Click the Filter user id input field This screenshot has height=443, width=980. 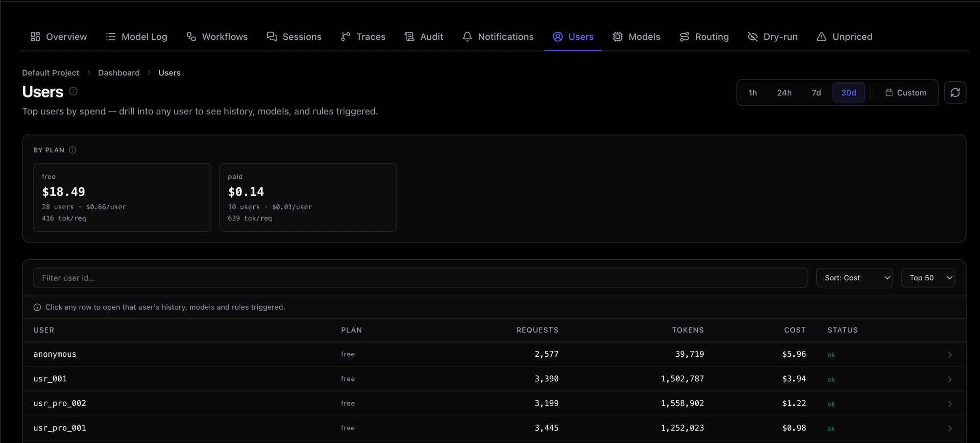point(420,278)
